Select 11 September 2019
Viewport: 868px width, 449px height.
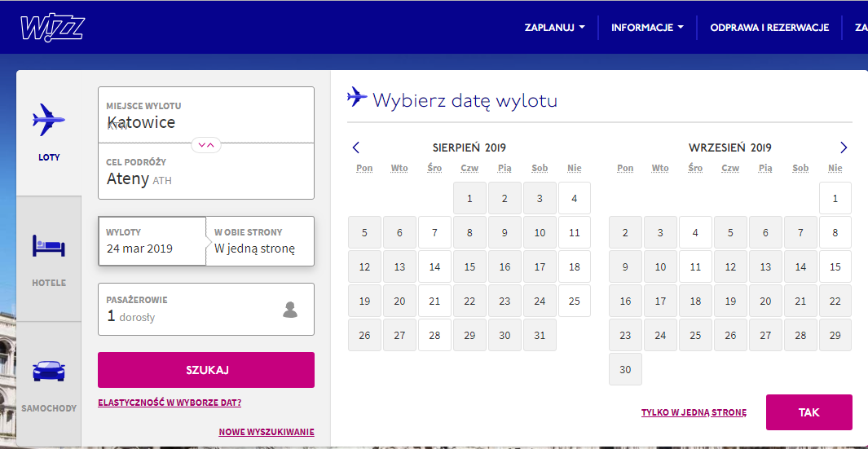point(695,266)
